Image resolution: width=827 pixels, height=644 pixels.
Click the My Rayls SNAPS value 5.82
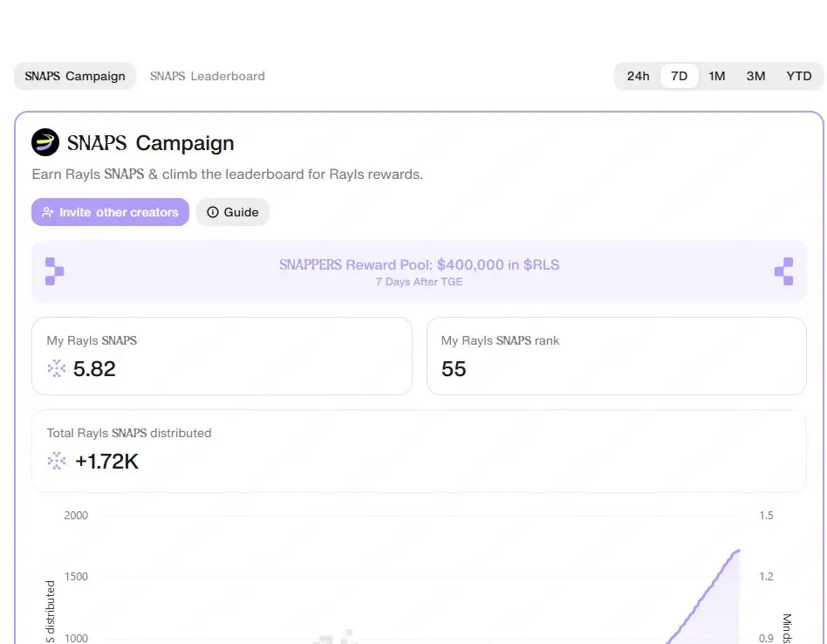94,368
